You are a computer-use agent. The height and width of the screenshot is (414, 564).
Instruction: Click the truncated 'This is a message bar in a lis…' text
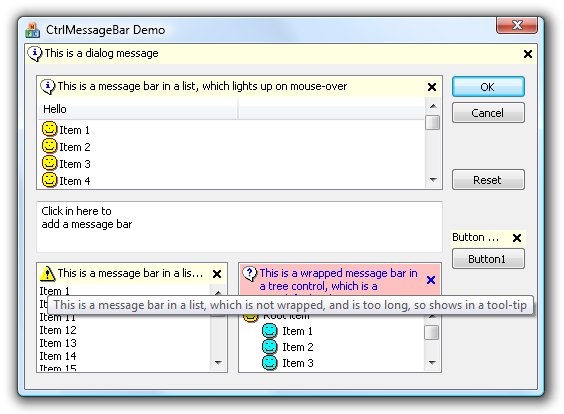coord(130,273)
